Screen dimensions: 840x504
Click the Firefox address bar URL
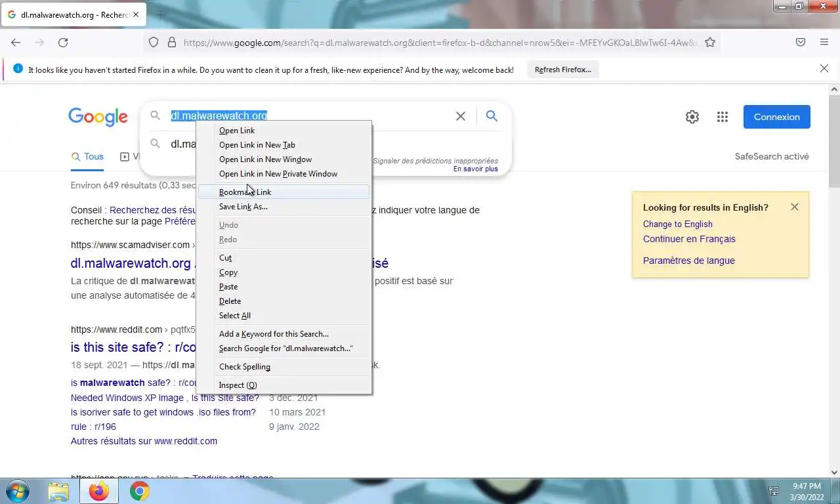440,43
